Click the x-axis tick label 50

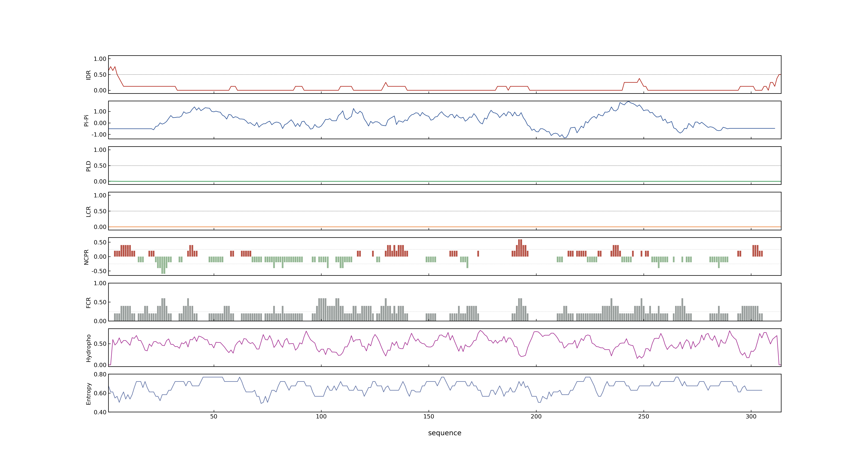point(214,416)
